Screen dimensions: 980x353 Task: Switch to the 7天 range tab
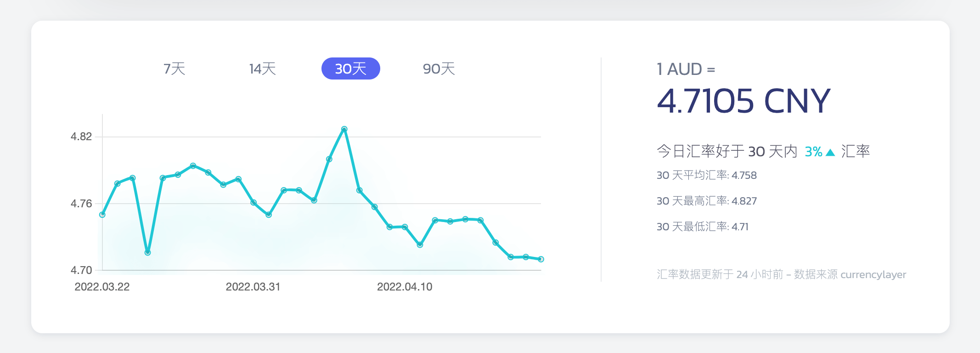[x=175, y=69]
